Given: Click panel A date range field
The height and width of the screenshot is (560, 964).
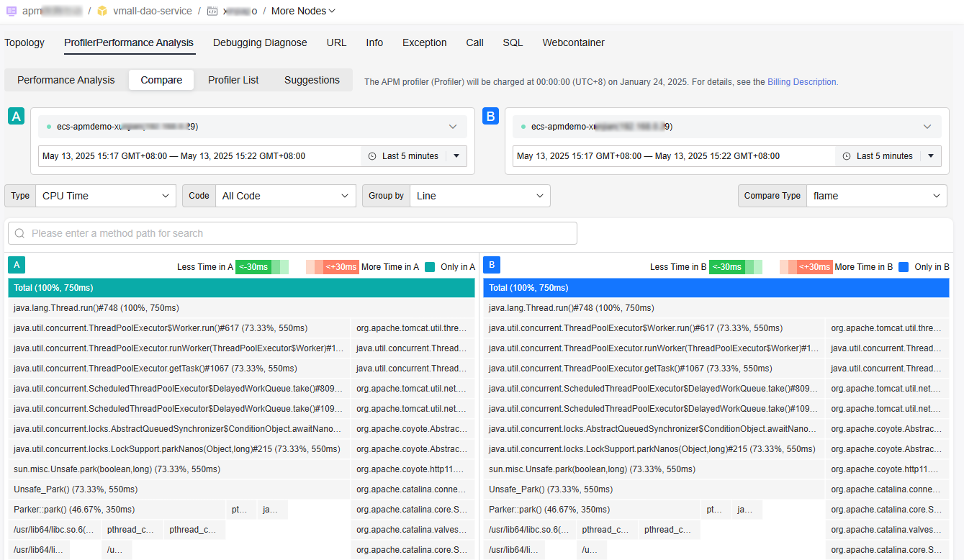Looking at the screenshot, I should pos(199,156).
